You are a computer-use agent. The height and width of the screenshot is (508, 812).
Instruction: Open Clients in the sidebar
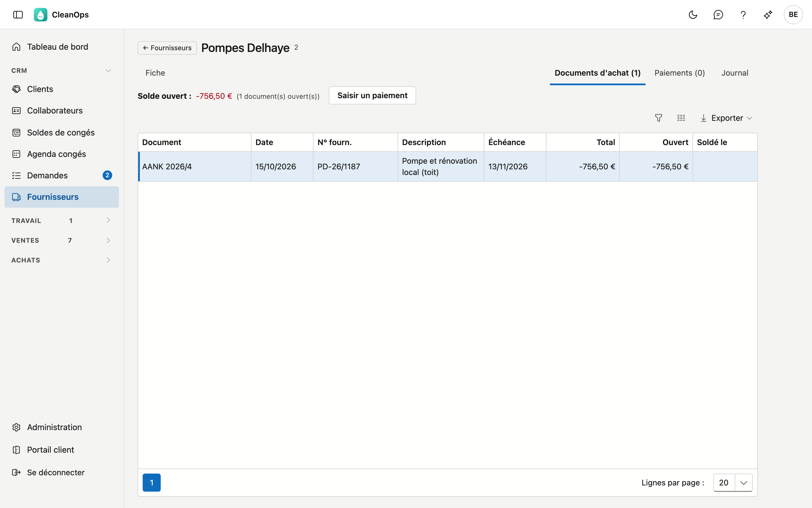[x=62, y=89]
